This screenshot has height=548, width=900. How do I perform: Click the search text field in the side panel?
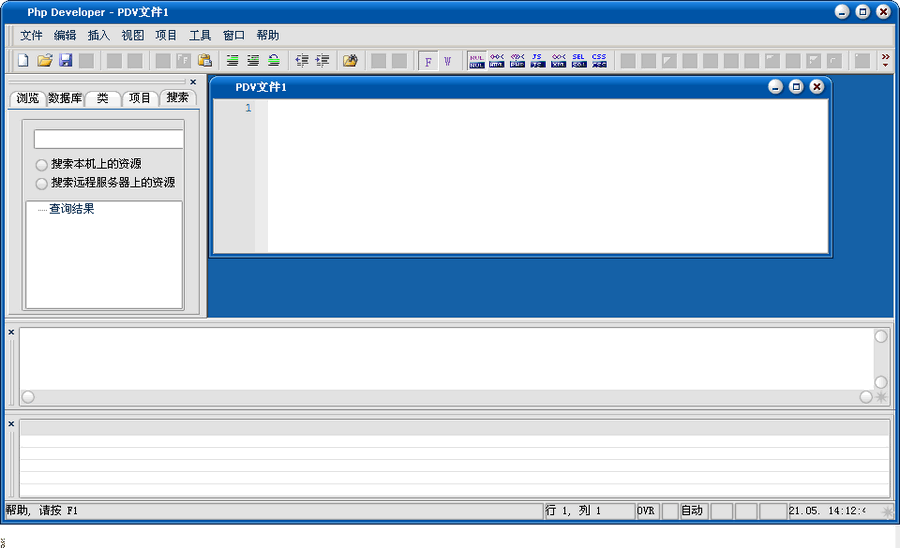tap(108, 139)
